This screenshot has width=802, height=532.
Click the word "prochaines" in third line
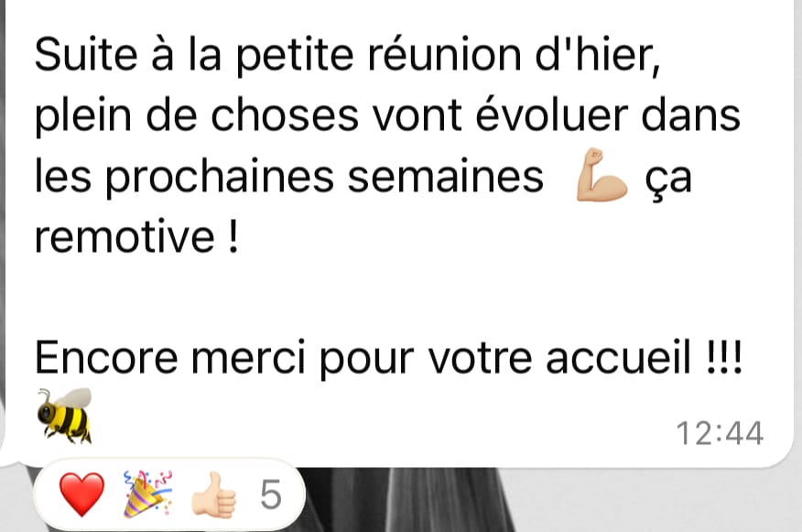coord(220,178)
